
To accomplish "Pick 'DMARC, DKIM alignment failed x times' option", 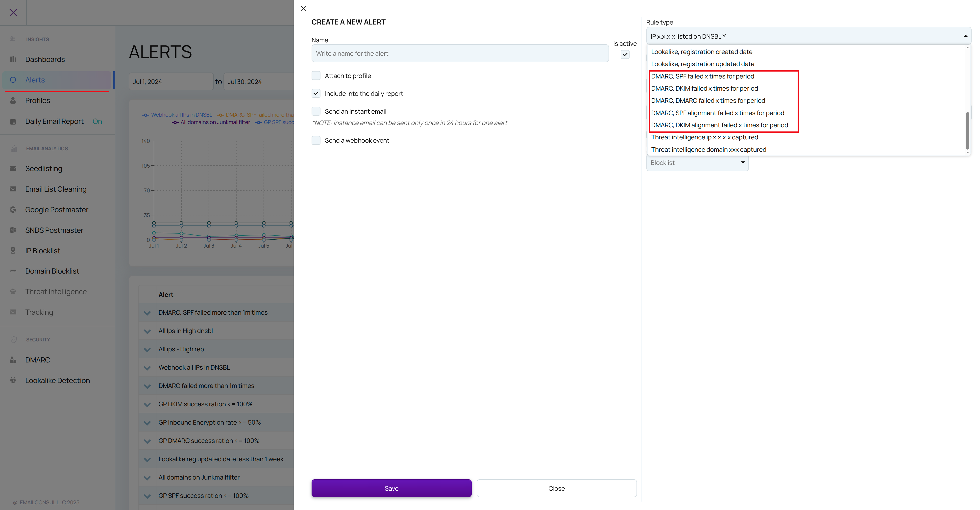I will [x=719, y=125].
